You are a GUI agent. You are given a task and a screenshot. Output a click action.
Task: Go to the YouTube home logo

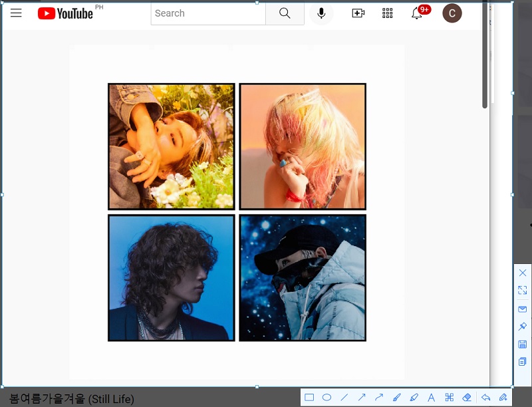click(x=65, y=13)
